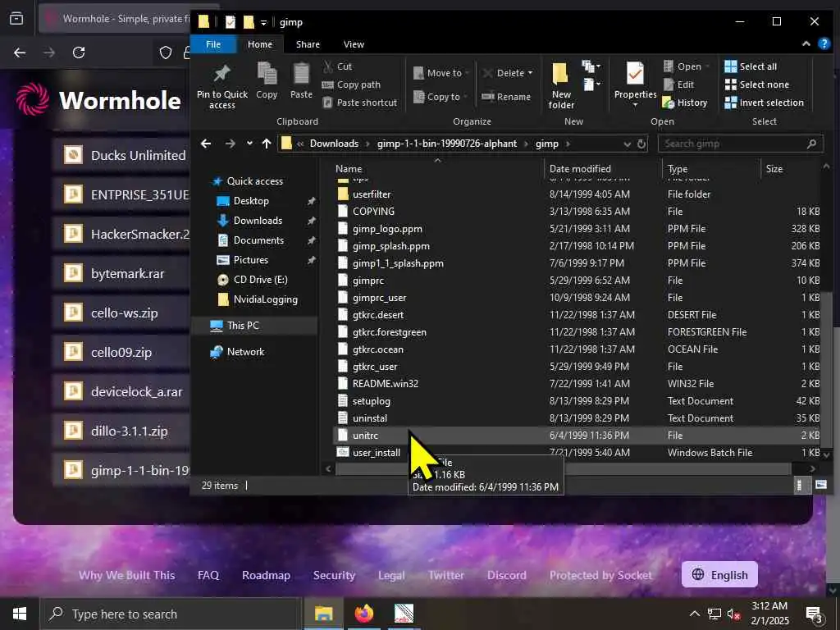Click Windows taskbar search box
Screen dimensions: 840x630
click(171, 614)
